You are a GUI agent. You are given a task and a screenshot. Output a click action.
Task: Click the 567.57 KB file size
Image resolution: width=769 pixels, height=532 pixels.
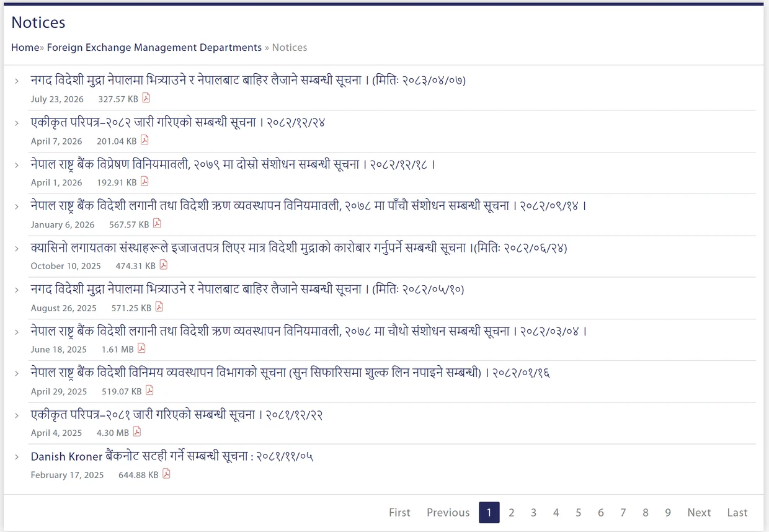click(129, 224)
